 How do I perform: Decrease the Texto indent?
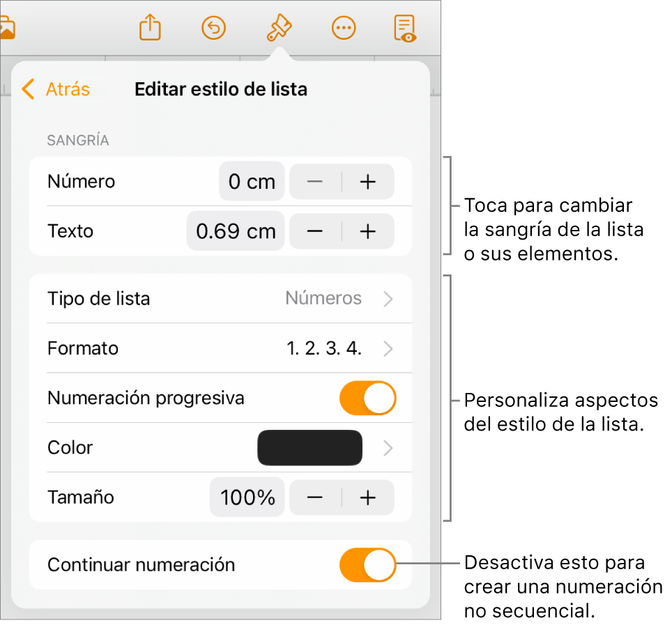(x=315, y=231)
